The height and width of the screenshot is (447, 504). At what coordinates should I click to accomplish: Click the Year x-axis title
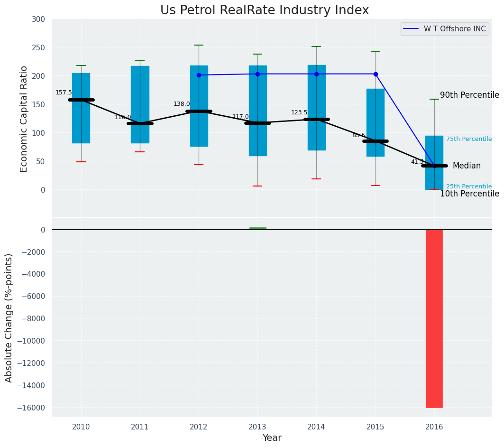[272, 438]
